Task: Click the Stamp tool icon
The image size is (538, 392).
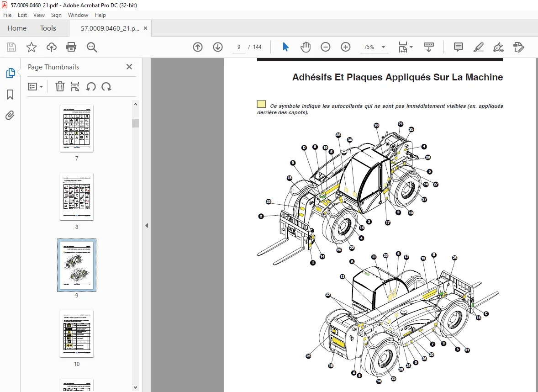Action: (x=518, y=47)
